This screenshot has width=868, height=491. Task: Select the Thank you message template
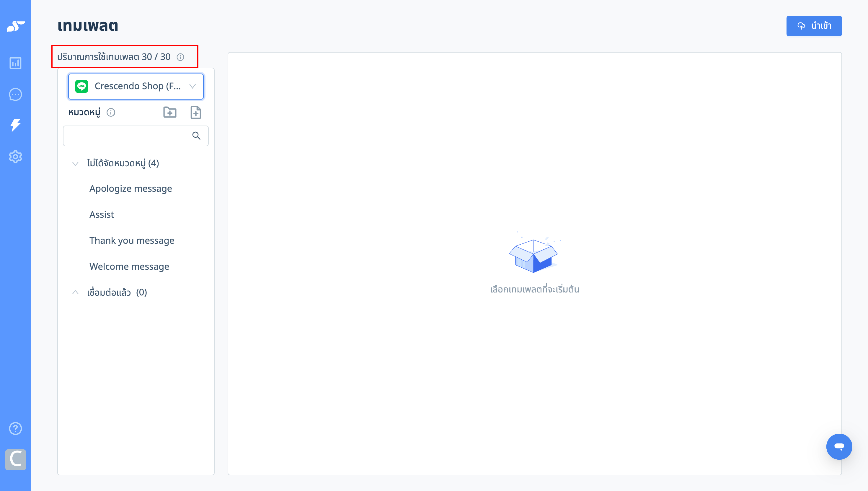[x=132, y=240]
